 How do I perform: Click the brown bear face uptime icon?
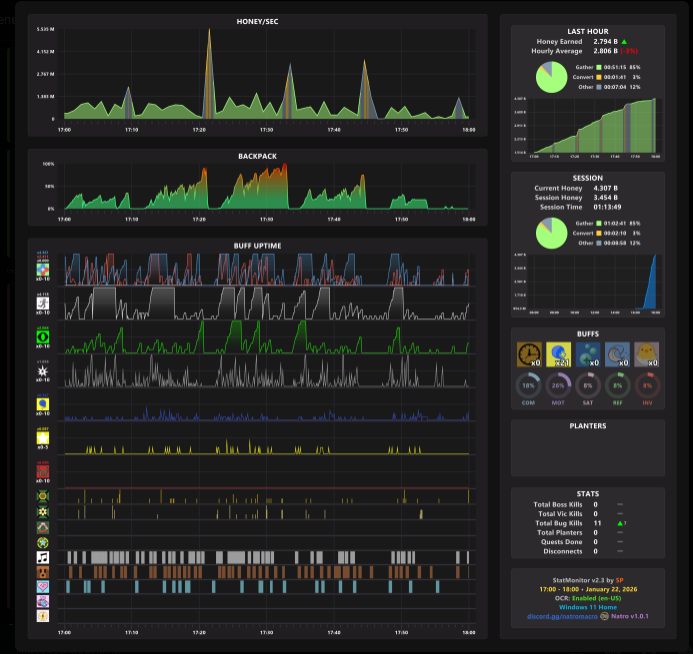[x=43, y=572]
